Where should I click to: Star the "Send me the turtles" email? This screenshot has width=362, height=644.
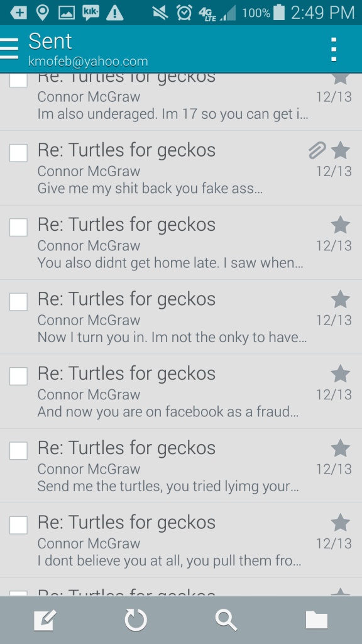(x=340, y=448)
